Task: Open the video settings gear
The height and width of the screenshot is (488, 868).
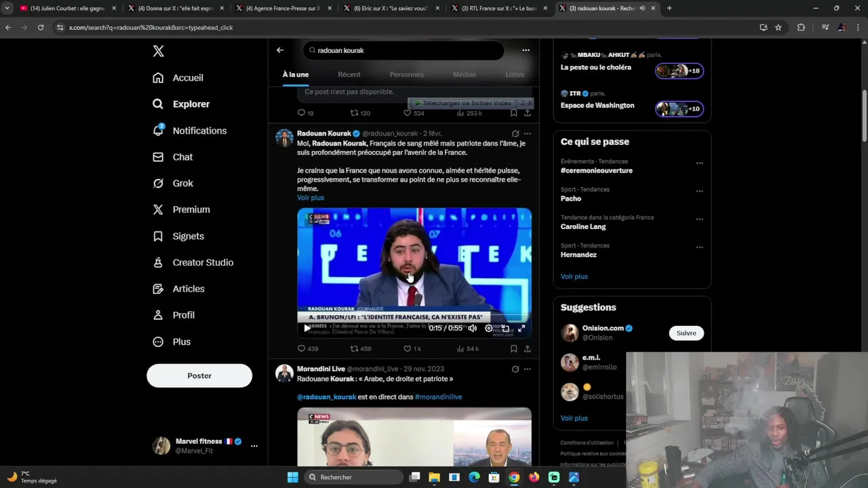Action: pos(489,328)
